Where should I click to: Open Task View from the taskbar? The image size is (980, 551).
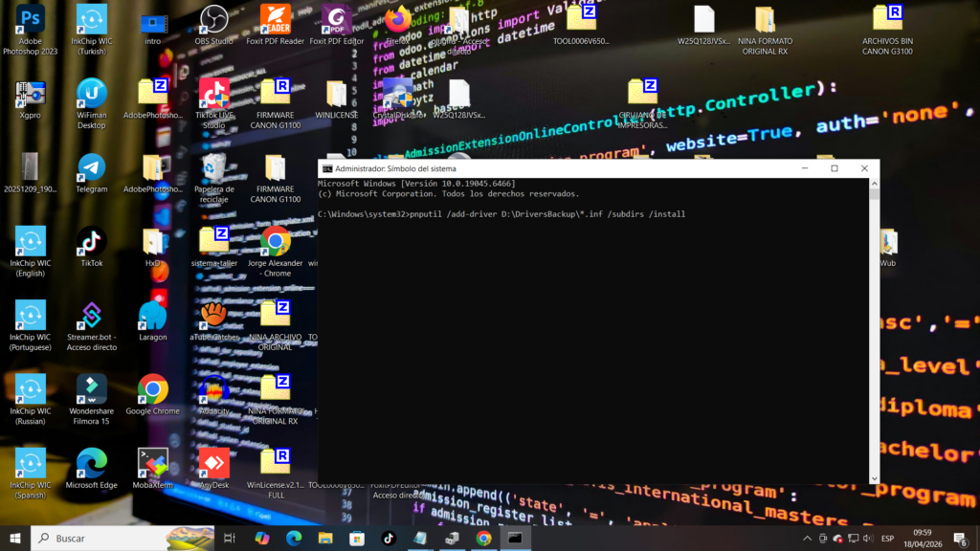click(230, 538)
